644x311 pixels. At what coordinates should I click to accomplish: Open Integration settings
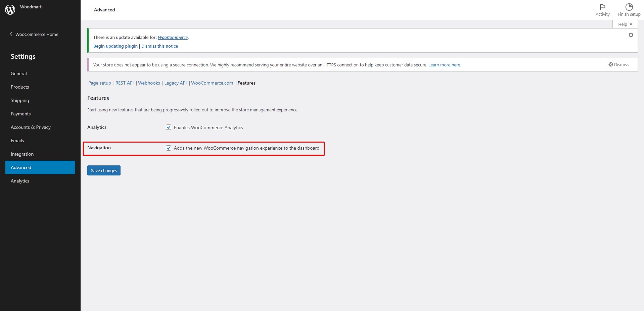click(22, 154)
